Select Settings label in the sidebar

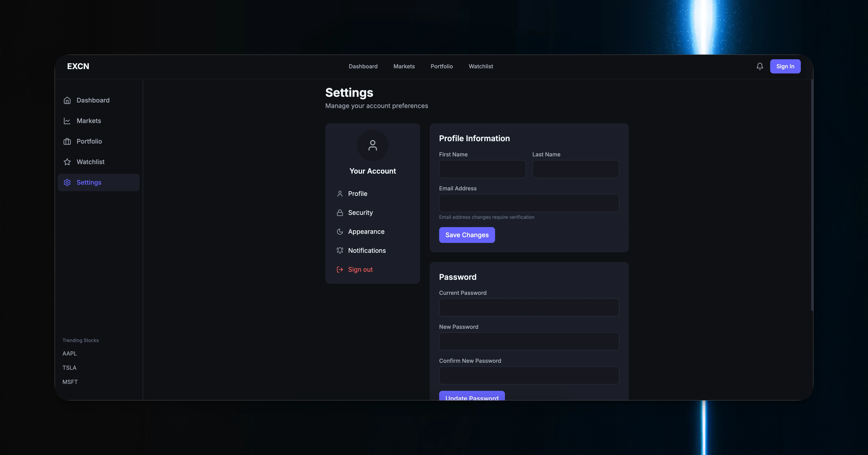click(x=89, y=182)
